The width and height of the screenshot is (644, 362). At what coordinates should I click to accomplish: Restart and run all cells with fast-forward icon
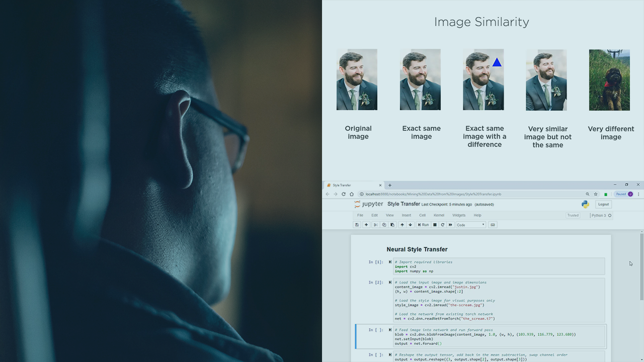point(450,225)
